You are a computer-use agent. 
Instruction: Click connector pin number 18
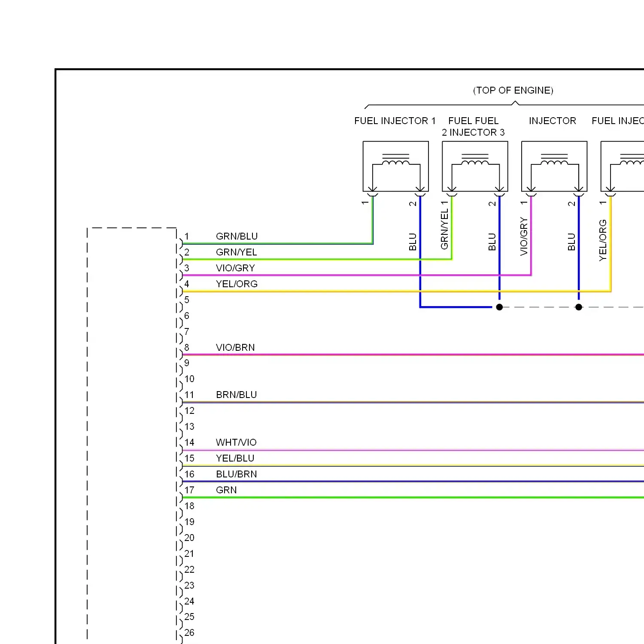[x=189, y=506]
